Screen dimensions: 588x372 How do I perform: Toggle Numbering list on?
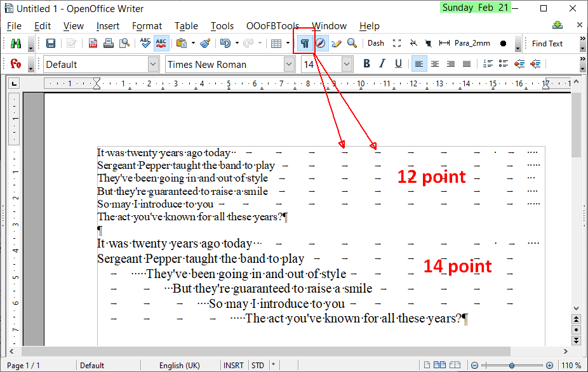click(x=488, y=64)
